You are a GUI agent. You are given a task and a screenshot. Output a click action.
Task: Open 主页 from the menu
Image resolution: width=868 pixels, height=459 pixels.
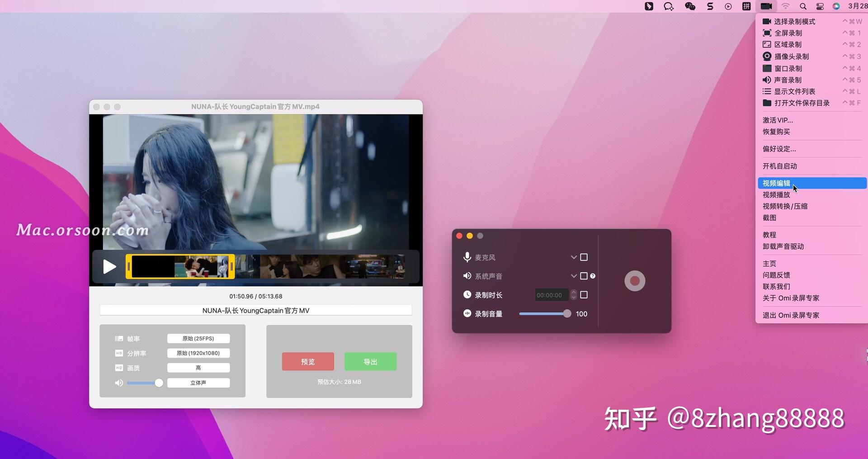point(769,264)
